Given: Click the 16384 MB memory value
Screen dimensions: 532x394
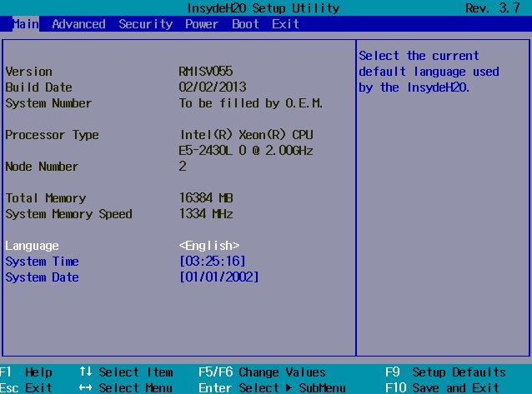Looking at the screenshot, I should 206,197.
